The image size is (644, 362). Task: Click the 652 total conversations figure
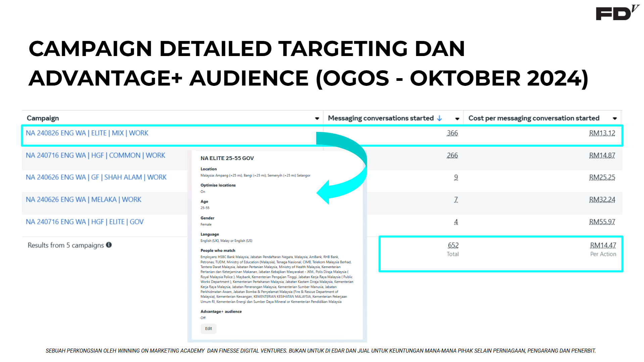(x=453, y=246)
